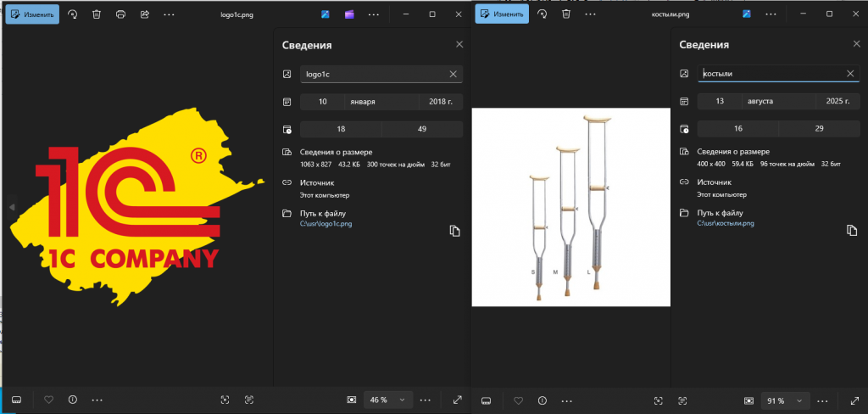This screenshot has width=868, height=414.
Task: Click size text 400 x 400
Action: 711,164
